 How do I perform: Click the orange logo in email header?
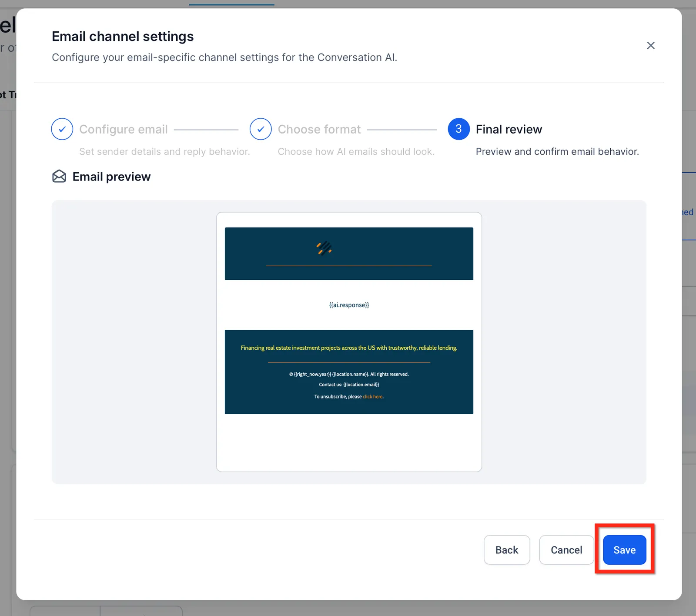click(x=324, y=248)
